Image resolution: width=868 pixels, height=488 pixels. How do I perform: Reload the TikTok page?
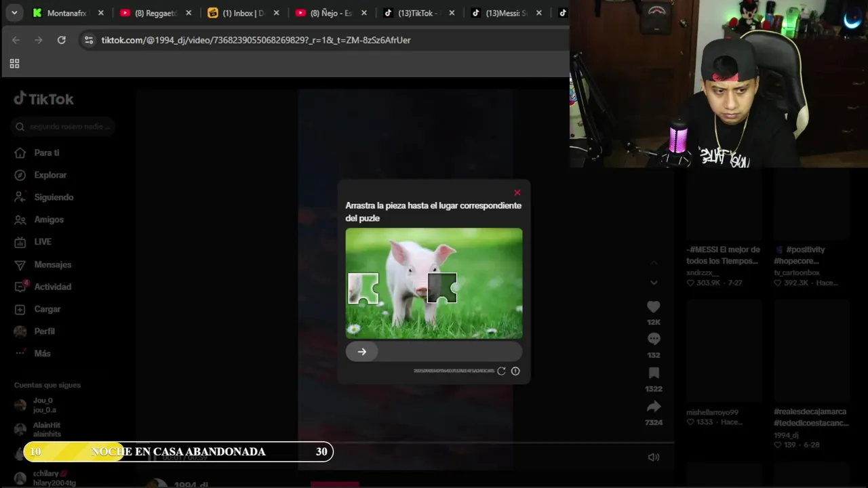61,40
